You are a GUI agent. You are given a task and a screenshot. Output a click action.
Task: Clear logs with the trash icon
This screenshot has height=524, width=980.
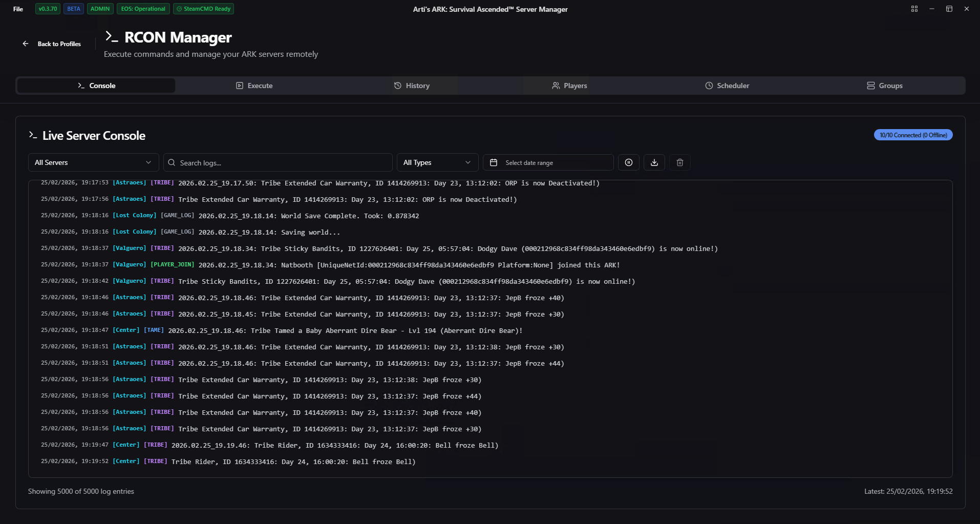coord(679,162)
